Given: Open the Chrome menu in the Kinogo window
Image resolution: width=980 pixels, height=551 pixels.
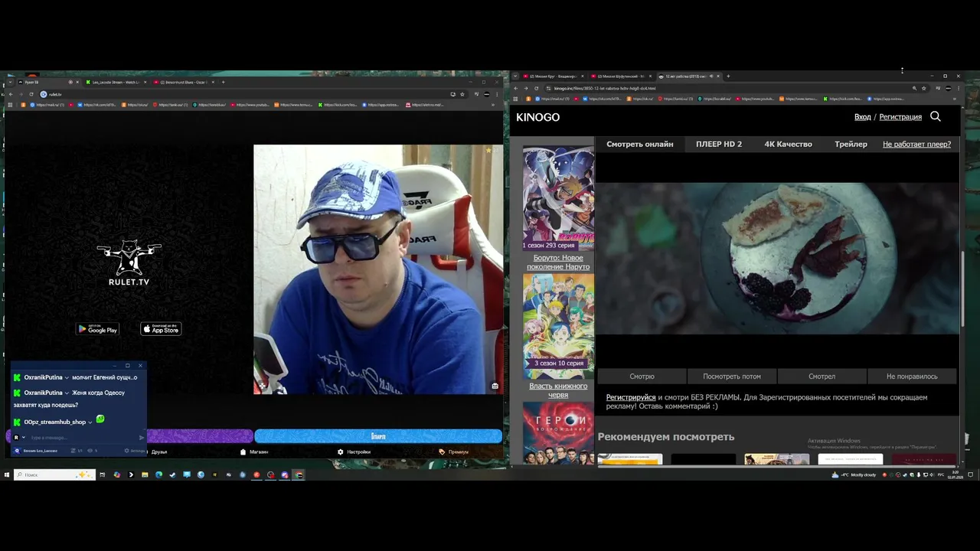Looking at the screenshot, I should (958, 88).
